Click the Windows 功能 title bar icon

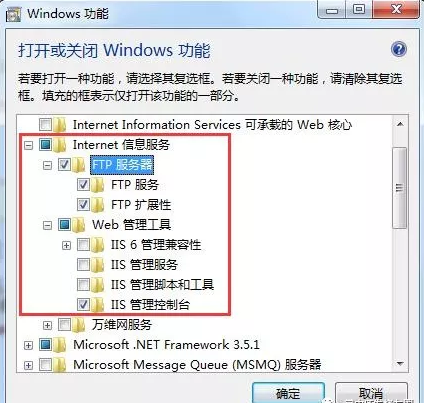click(x=13, y=14)
